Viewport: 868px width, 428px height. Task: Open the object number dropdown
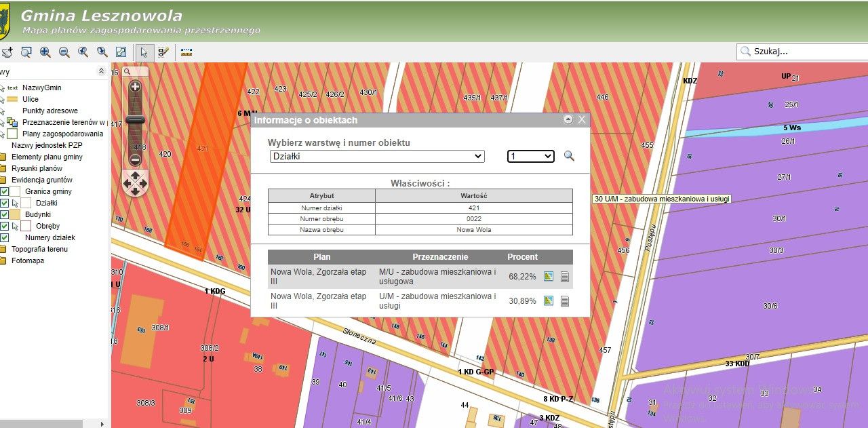(x=530, y=156)
